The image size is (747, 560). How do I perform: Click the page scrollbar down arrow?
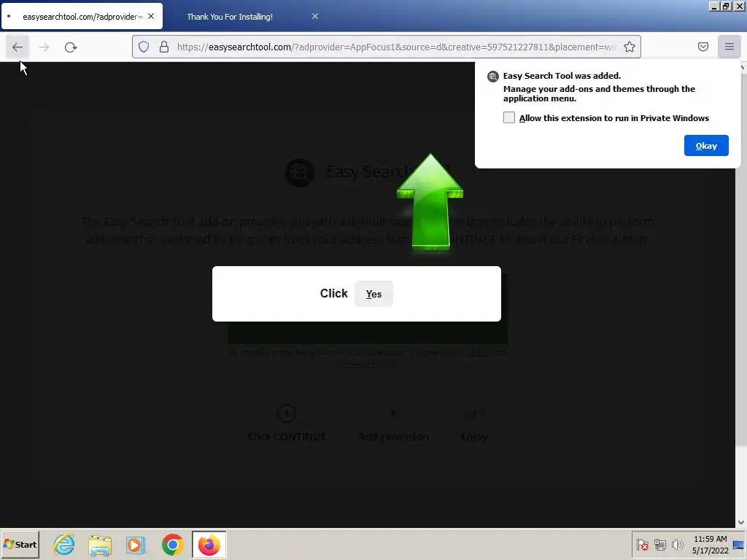pyautogui.click(x=741, y=522)
